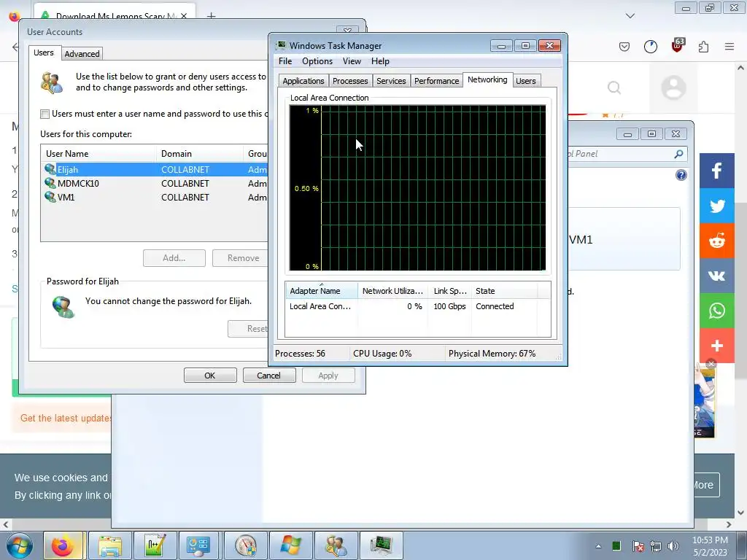
Task: Sort by Adapter Name column header
Action: 322,290
